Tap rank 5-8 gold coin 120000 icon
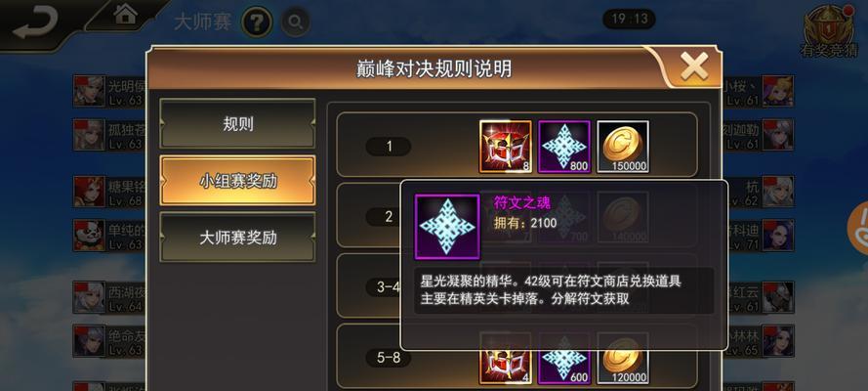 tap(623, 359)
